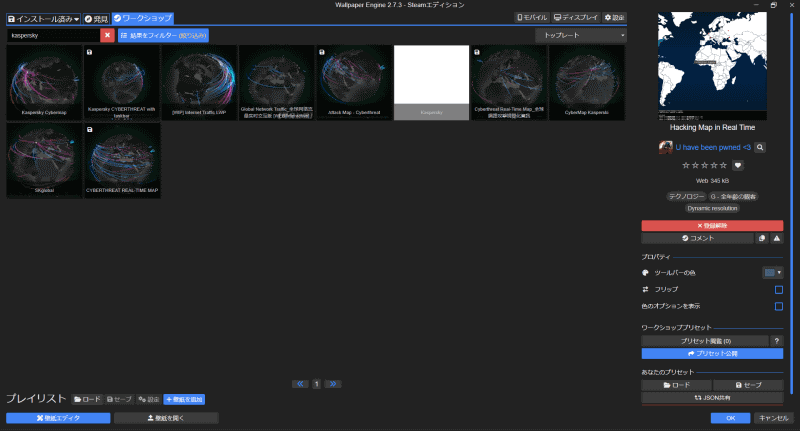Click the author avatar picture
Image resolution: width=800 pixels, height=431 pixels.
click(x=665, y=147)
